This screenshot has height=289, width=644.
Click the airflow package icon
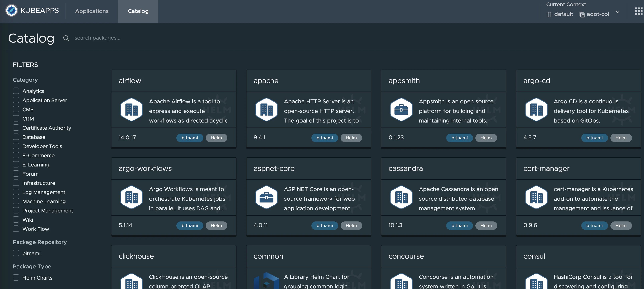pos(131,110)
